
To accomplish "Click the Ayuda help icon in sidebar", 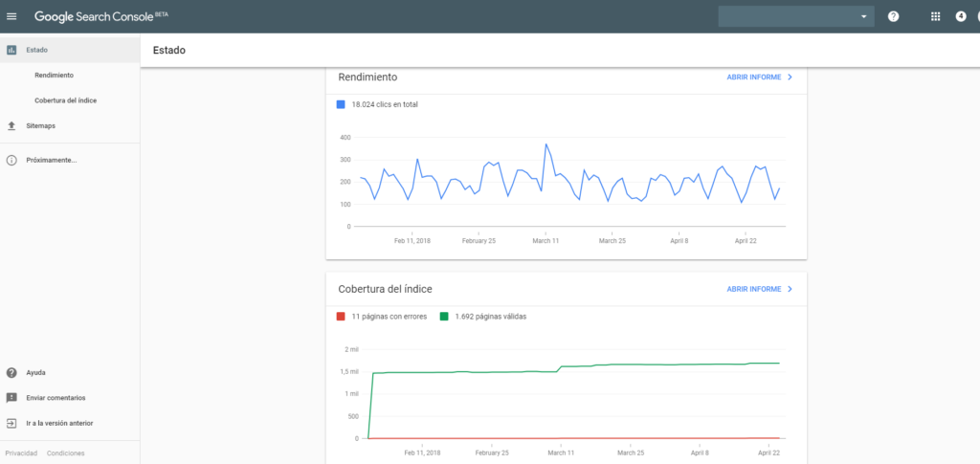I will (x=11, y=372).
